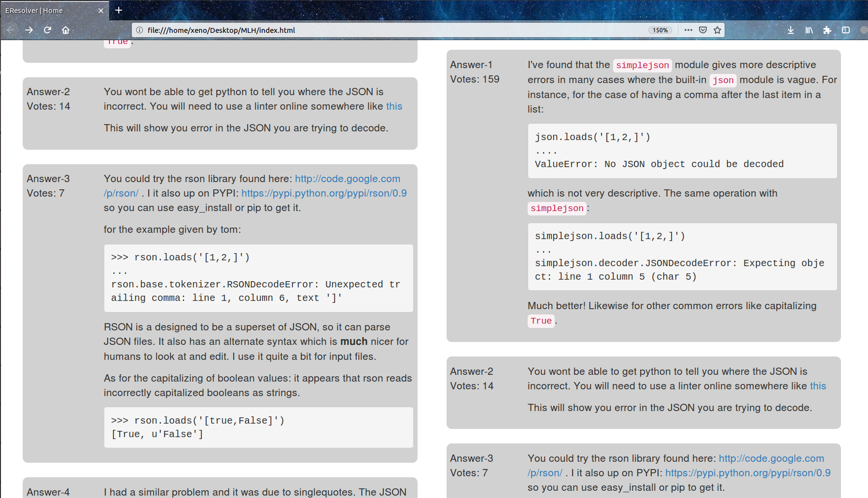This screenshot has height=498, width=868.
Task: Click the "[True, u'False']" output line
Action: coord(157,434)
